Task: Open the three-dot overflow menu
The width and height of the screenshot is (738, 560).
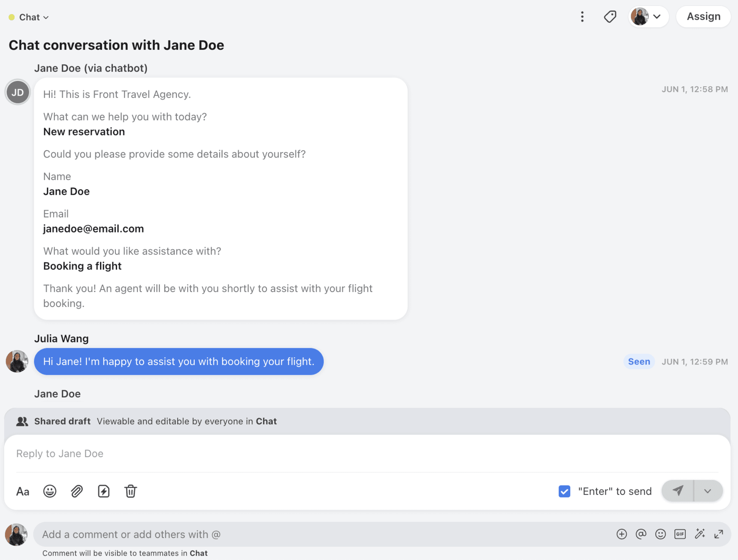Action: [582, 16]
